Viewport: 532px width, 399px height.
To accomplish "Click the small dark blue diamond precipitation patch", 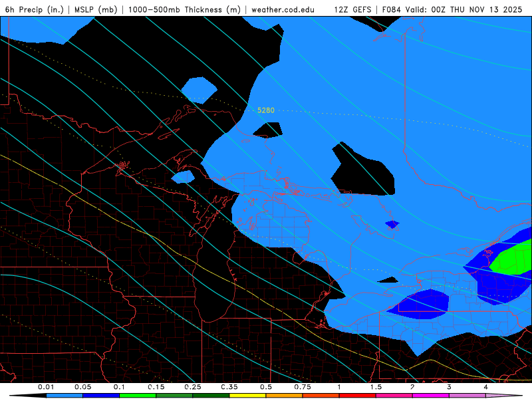I will (x=392, y=224).
